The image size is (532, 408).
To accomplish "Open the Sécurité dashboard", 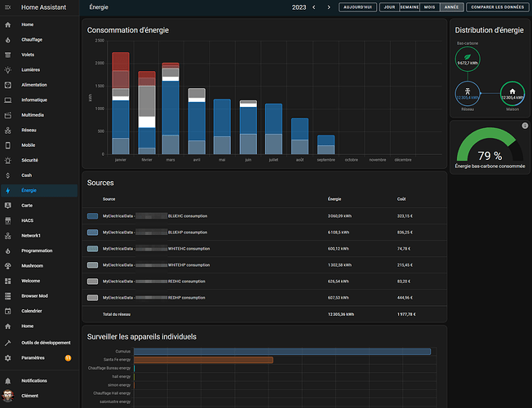I will pyautogui.click(x=30, y=160).
